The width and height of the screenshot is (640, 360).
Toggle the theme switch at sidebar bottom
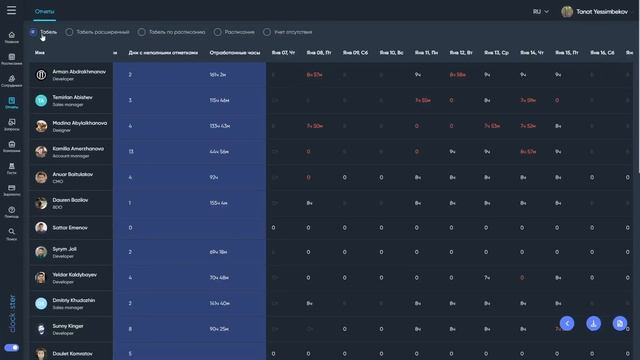coord(11,348)
